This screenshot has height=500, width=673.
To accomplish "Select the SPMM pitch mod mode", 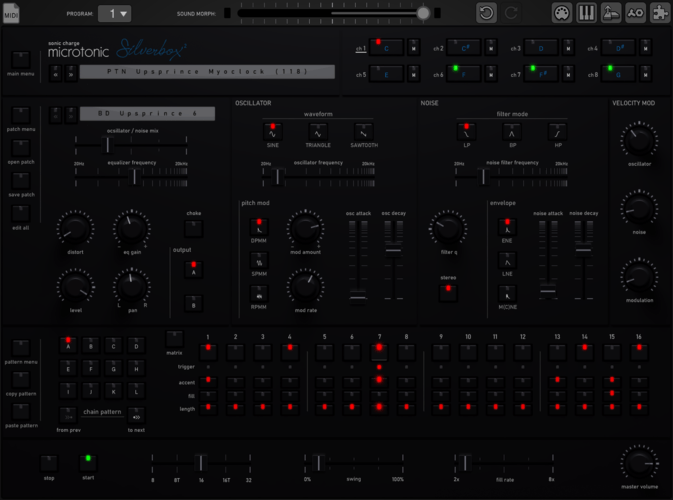I will [259, 261].
